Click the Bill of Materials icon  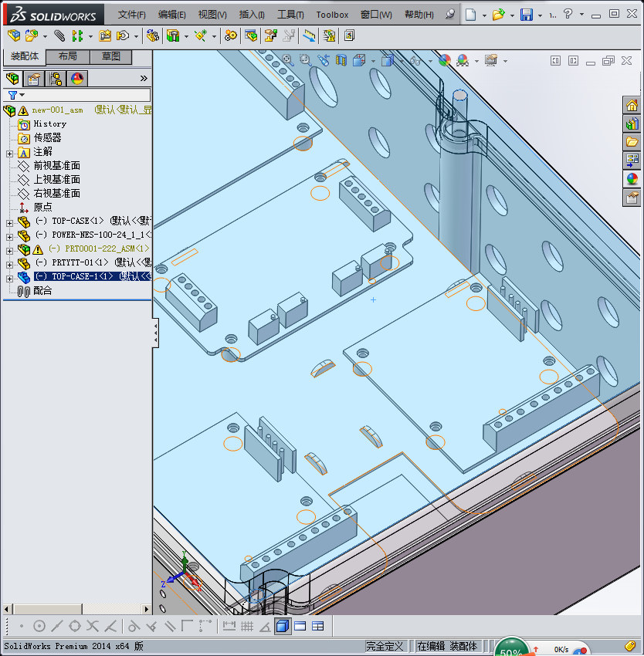click(x=251, y=36)
